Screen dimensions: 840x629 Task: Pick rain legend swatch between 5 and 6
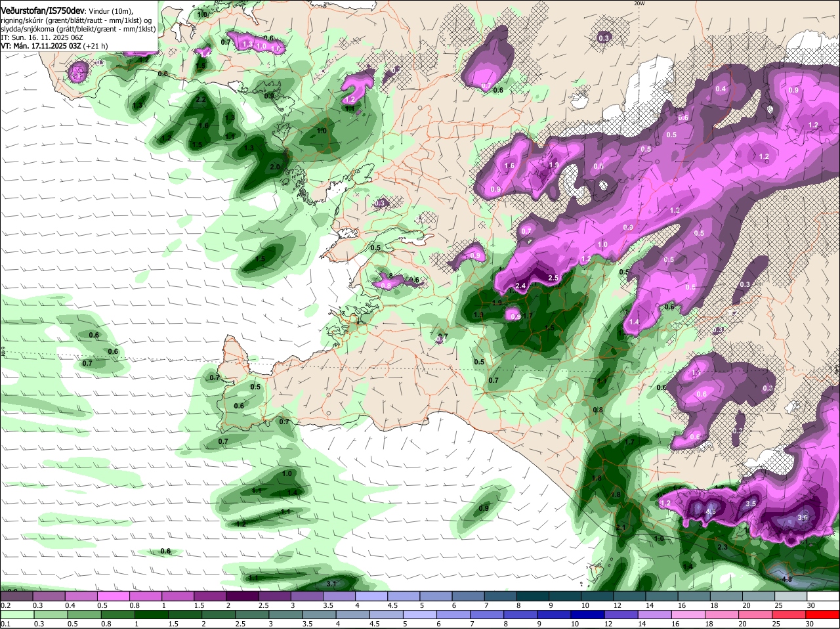tap(420, 615)
